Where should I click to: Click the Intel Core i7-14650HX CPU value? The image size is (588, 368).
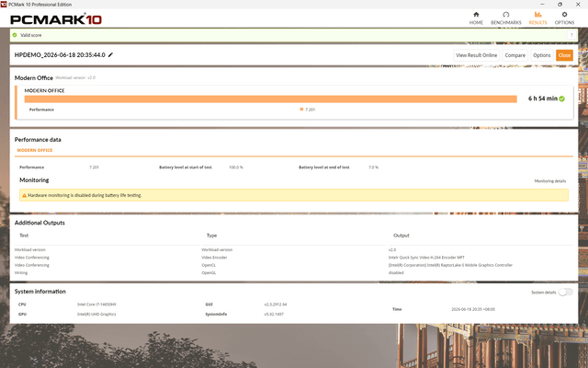pyautogui.click(x=96, y=305)
